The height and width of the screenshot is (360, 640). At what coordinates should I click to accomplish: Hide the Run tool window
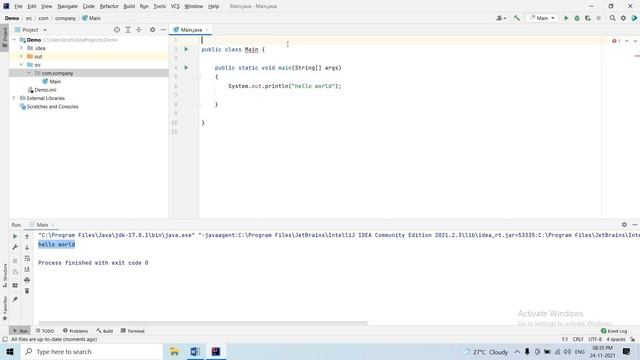(635, 224)
